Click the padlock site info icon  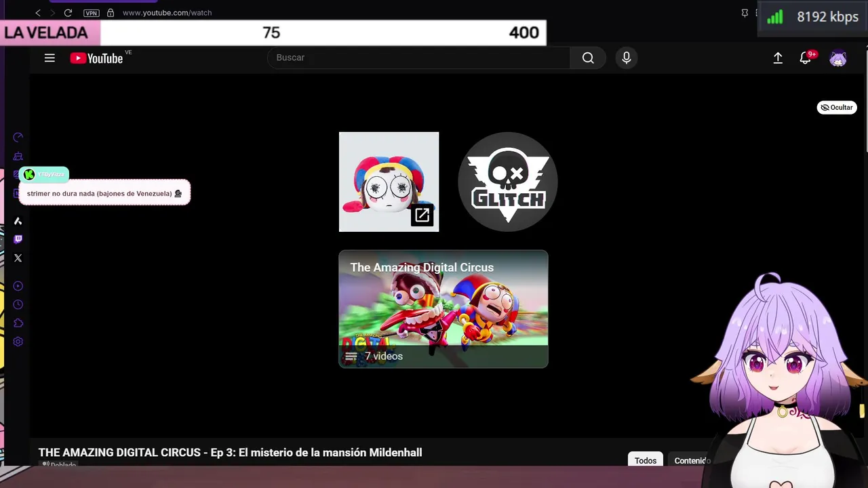click(x=111, y=13)
